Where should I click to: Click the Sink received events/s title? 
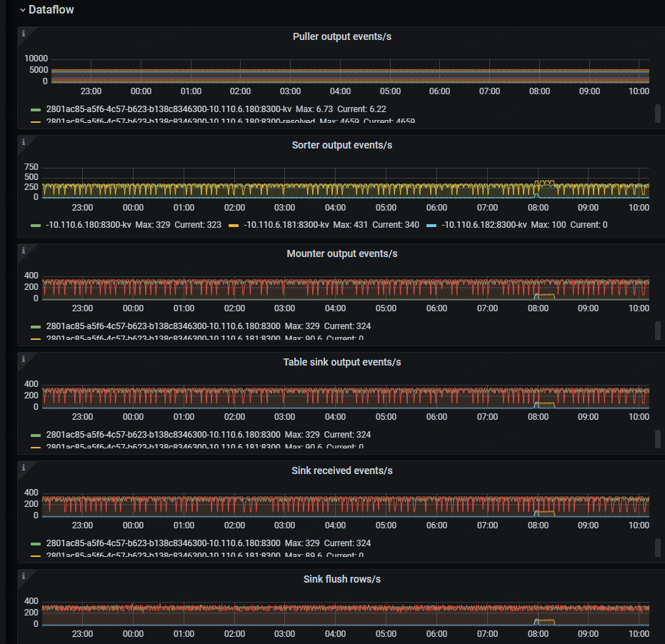click(x=341, y=471)
